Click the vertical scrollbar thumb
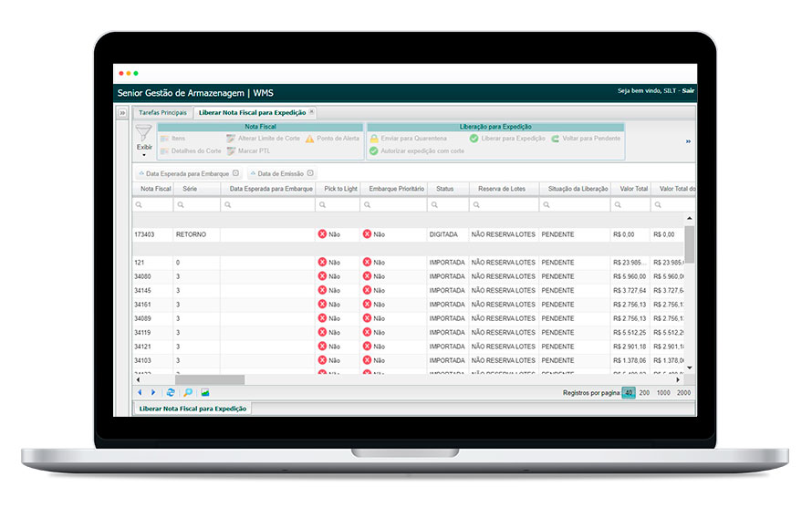The width and height of the screenshot is (812, 518). point(689,244)
